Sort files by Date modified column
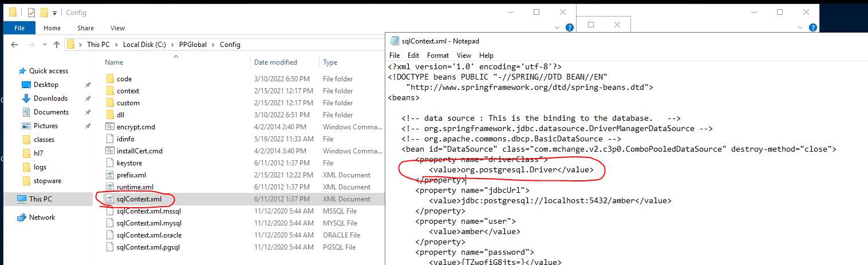The height and width of the screenshot is (265, 868). click(x=275, y=62)
